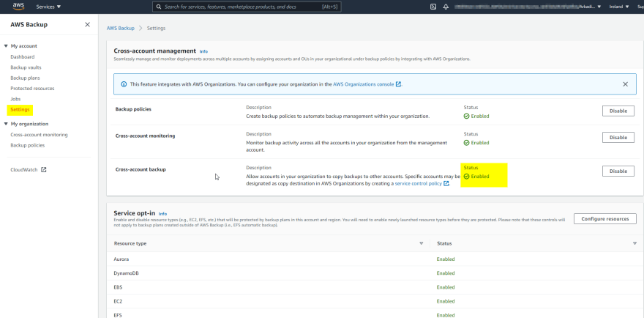Click the info circle icon in banner
Image resolution: width=644 pixels, height=318 pixels.
[124, 84]
